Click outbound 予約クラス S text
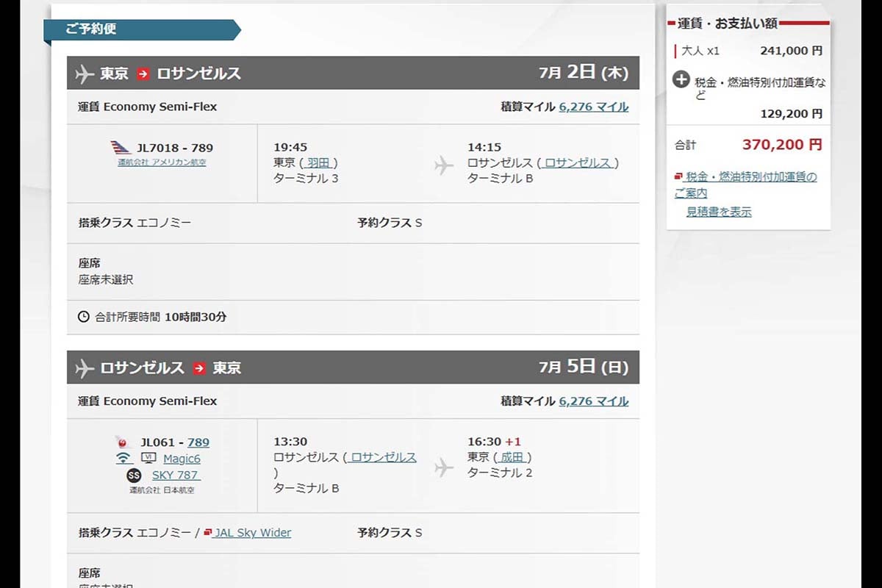Screen dimensions: 882x588 click(390, 223)
